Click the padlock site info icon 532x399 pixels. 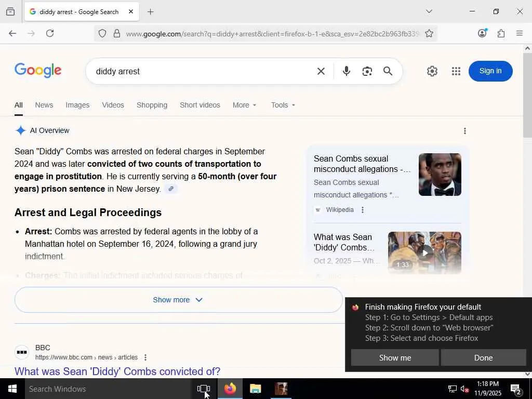point(117,33)
